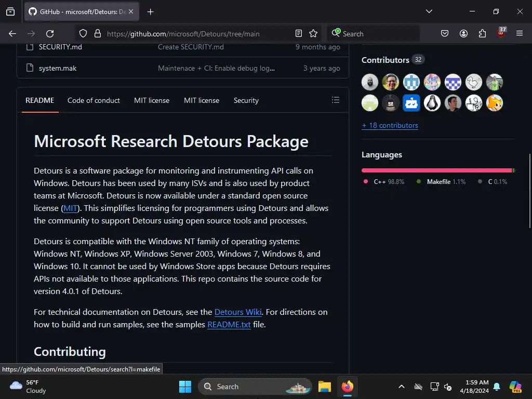Filter by C 0.1% language
The width and height of the screenshot is (532, 399).
[493, 182]
